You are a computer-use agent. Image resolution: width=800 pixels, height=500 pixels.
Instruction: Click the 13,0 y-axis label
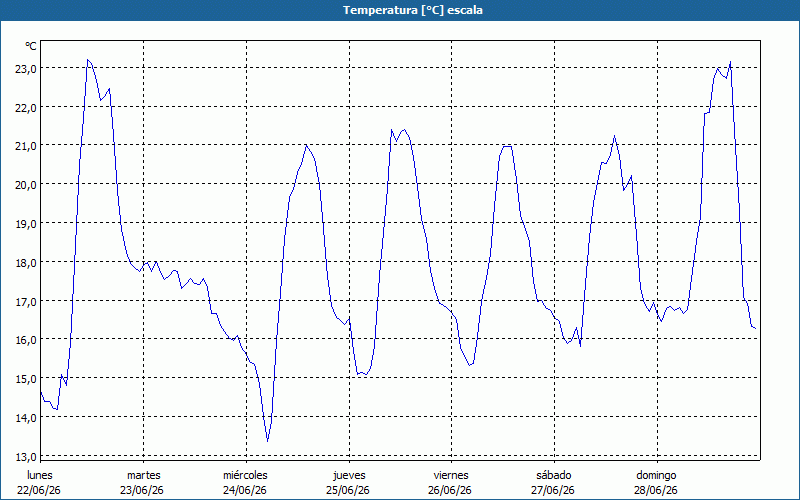click(25, 456)
